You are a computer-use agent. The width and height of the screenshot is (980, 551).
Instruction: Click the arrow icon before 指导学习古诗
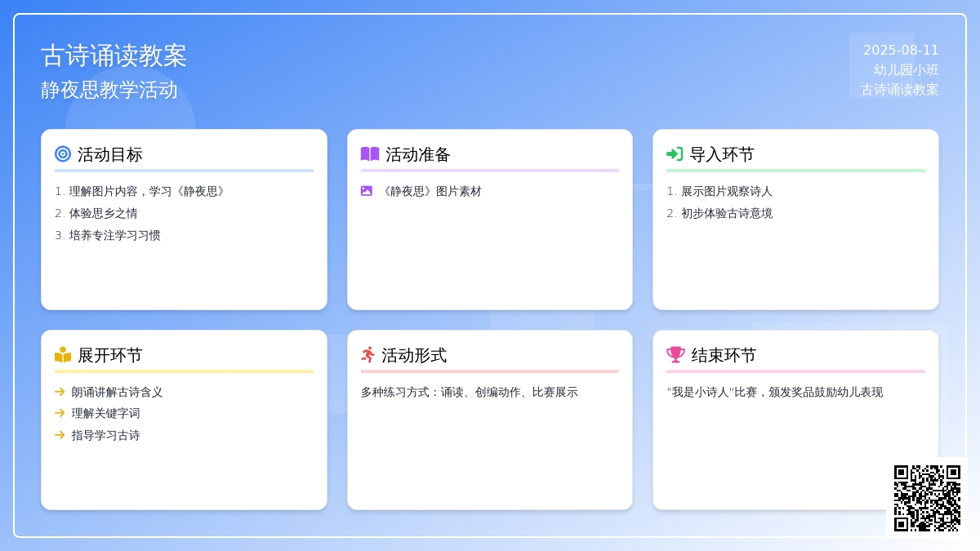60,435
